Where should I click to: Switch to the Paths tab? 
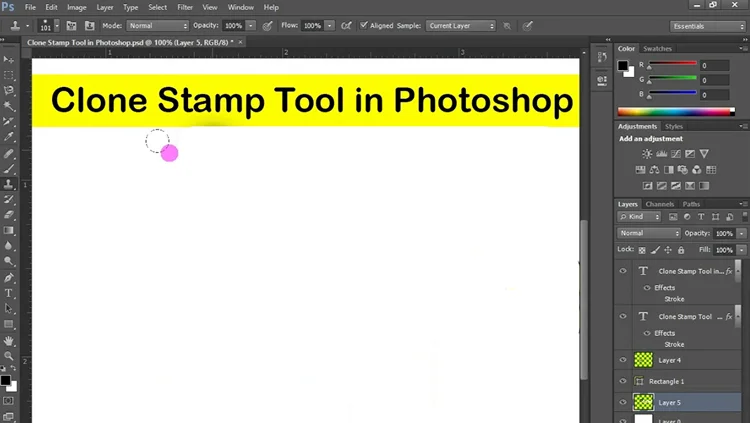tap(691, 204)
